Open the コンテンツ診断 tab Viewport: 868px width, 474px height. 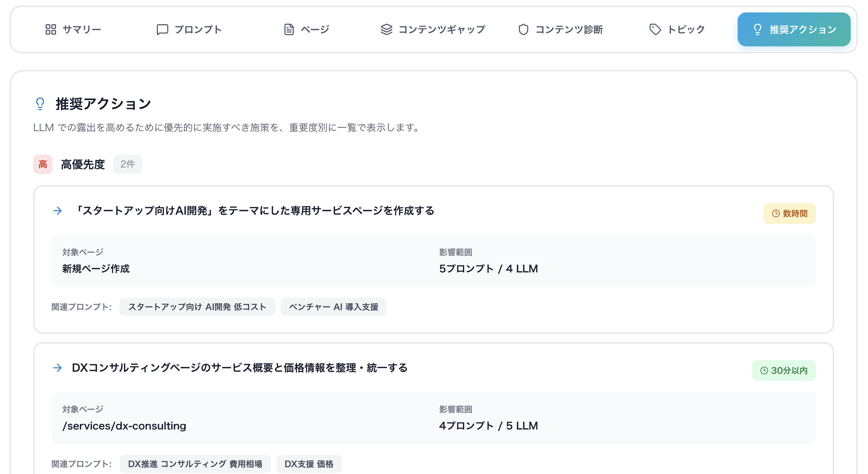pos(561,29)
